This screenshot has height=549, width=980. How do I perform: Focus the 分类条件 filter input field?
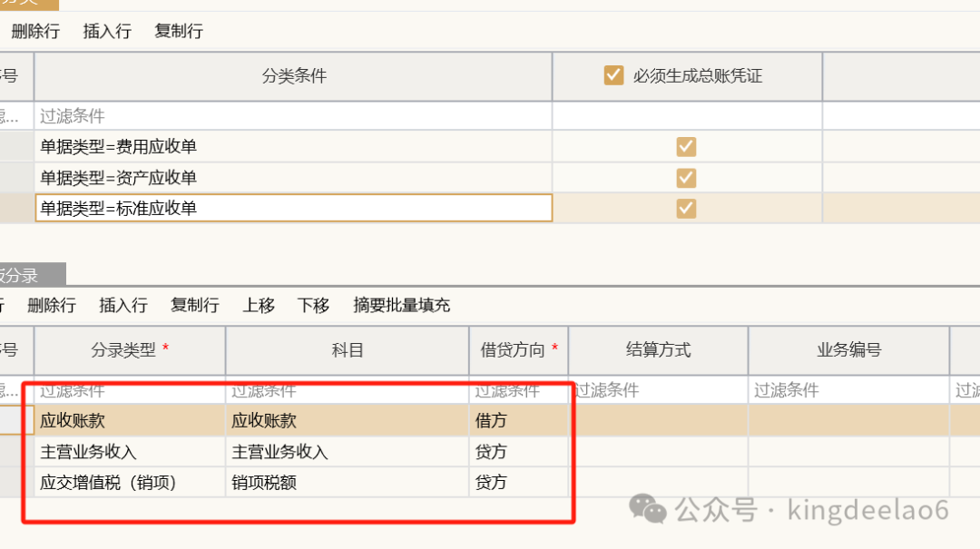coord(292,116)
